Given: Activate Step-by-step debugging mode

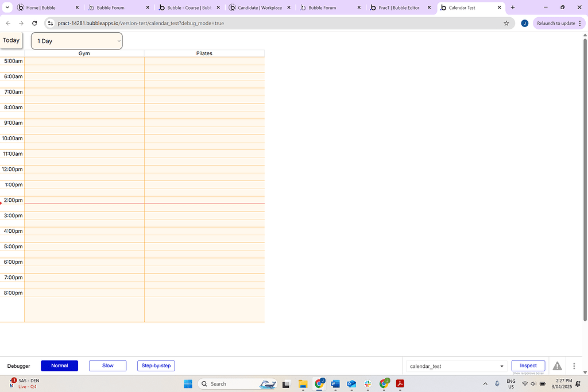Looking at the screenshot, I should [156, 366].
